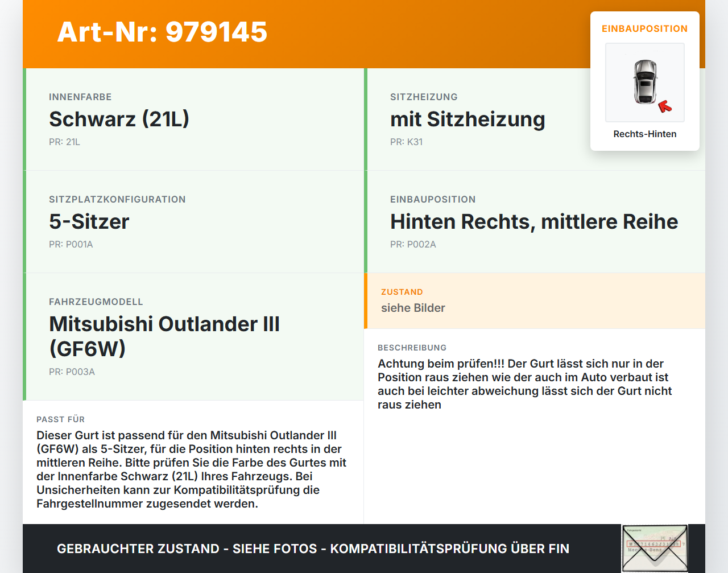Click the orange bar beside Zustand
This screenshot has height=573, width=728.
click(x=366, y=301)
